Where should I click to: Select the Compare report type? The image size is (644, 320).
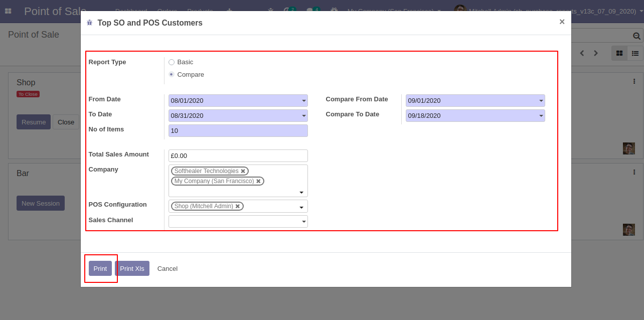click(172, 74)
